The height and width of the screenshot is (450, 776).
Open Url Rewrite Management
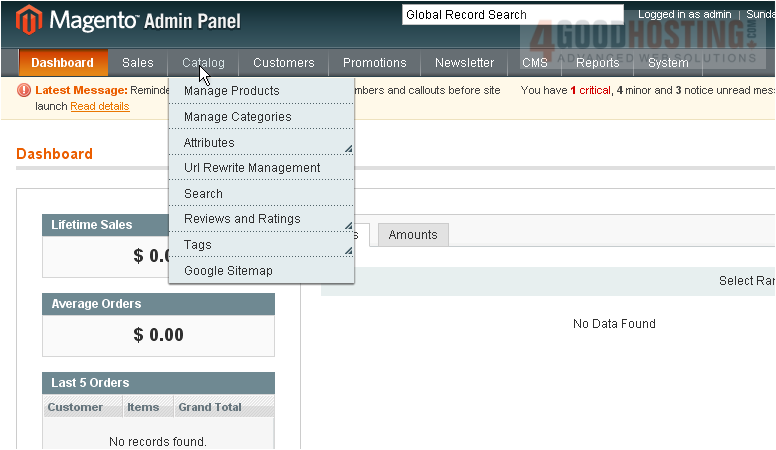(252, 168)
